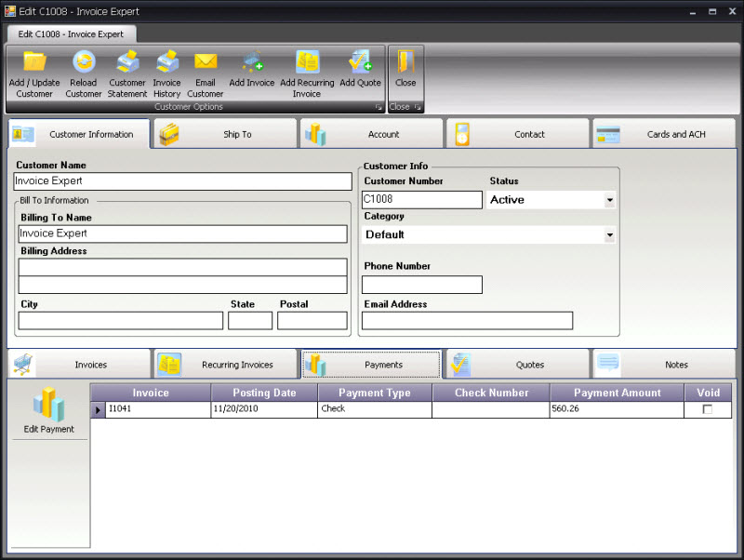
Task: Select the Edit C1008 - Invoice Expert ribbon tab
Action: pos(72,34)
